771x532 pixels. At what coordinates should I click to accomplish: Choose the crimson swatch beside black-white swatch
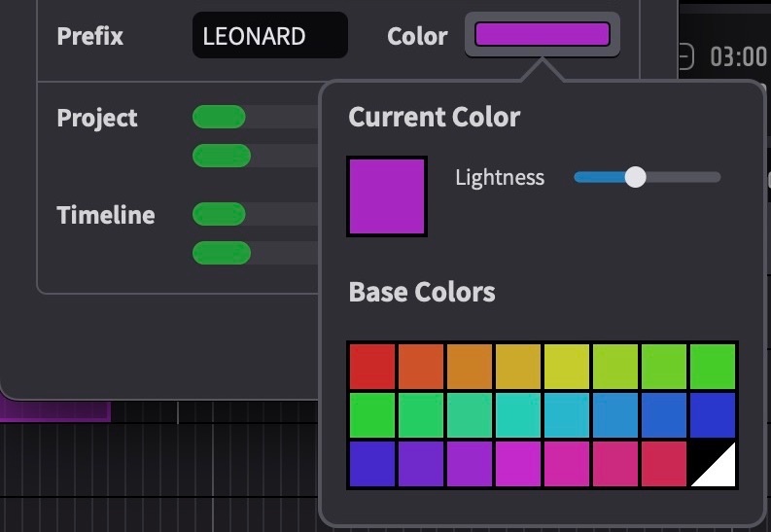tap(664, 464)
